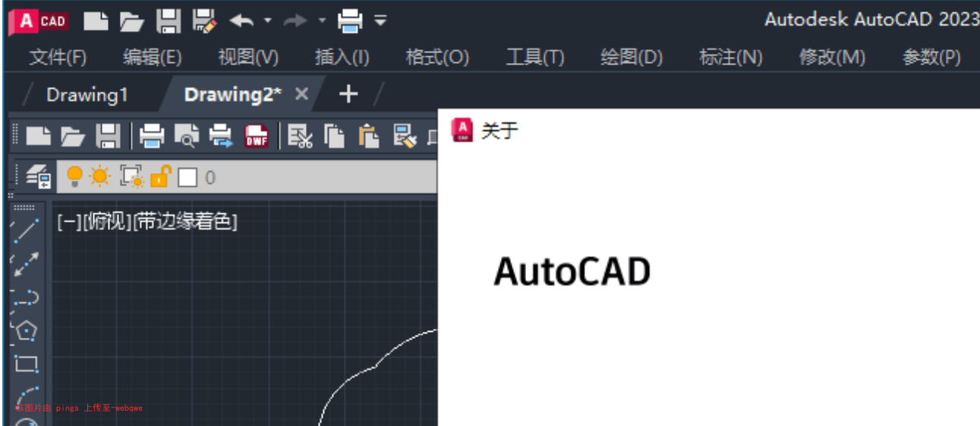The height and width of the screenshot is (426, 980).
Task: Click Undo arrow in quick access toolbar
Action: [242, 21]
